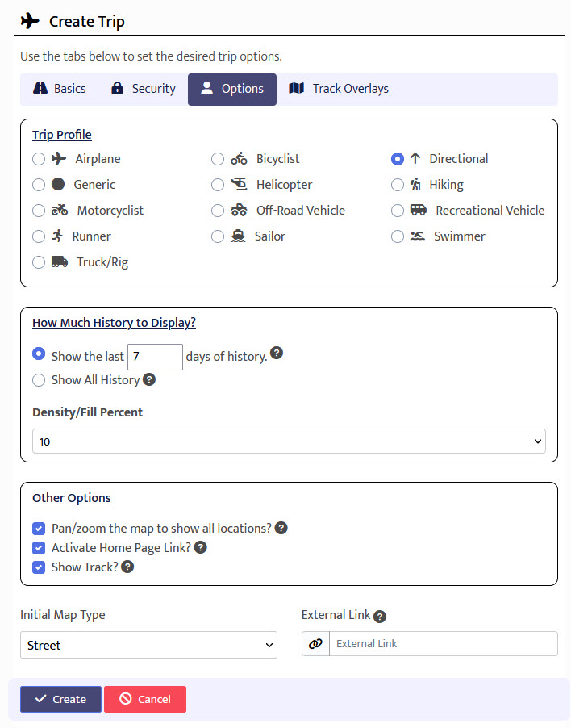
Task: Click the days of history number field
Action: (x=155, y=356)
